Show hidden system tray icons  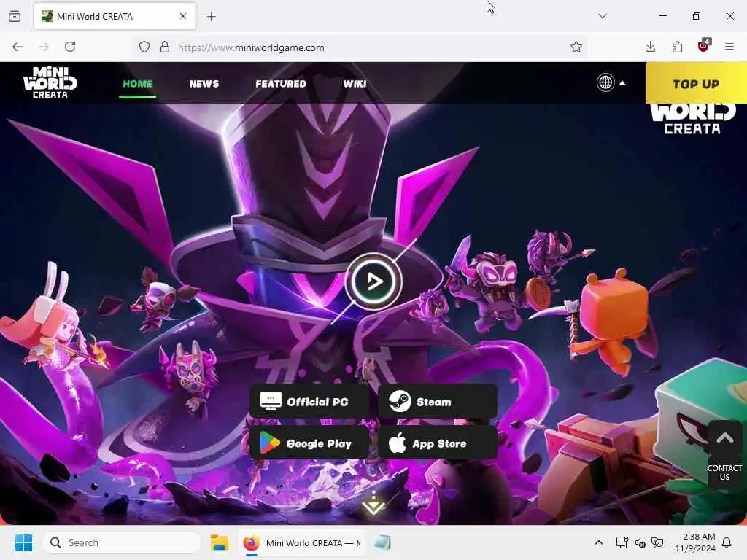coord(599,542)
